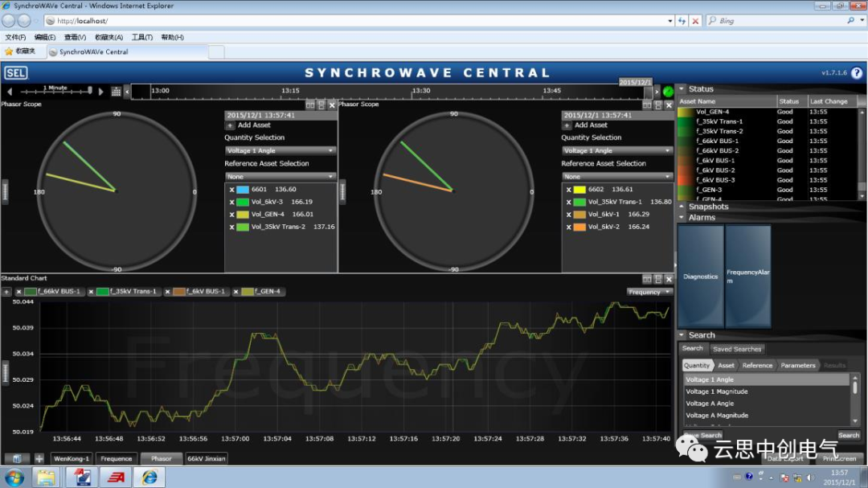868x488 pixels.
Task: Collapse the Alarms panel
Action: (682, 218)
